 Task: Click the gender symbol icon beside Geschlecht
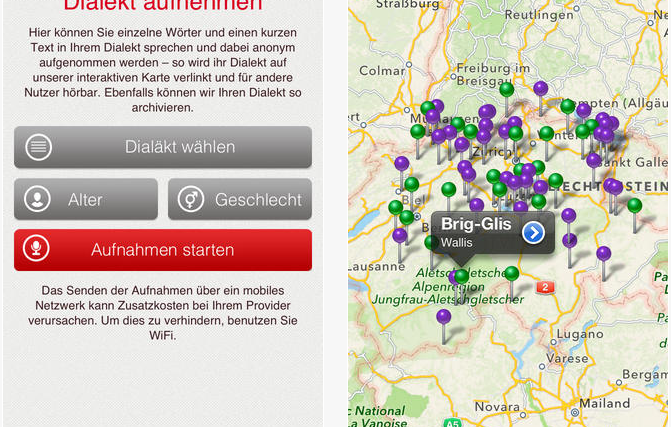[191, 199]
